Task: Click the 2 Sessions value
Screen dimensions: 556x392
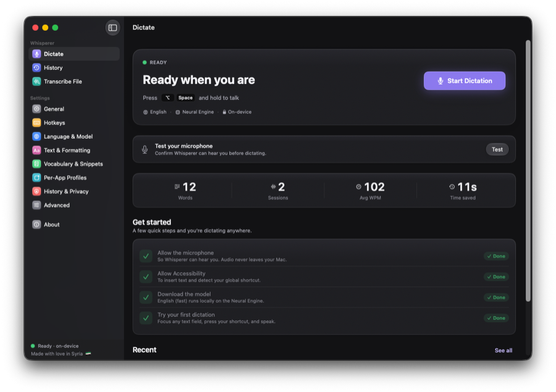Action: 282,187
